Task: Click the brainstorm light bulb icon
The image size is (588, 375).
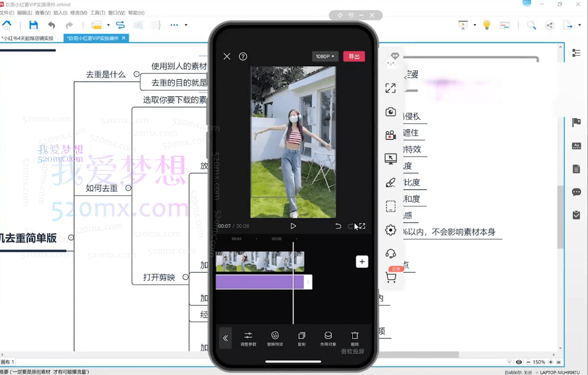Action: [487, 25]
